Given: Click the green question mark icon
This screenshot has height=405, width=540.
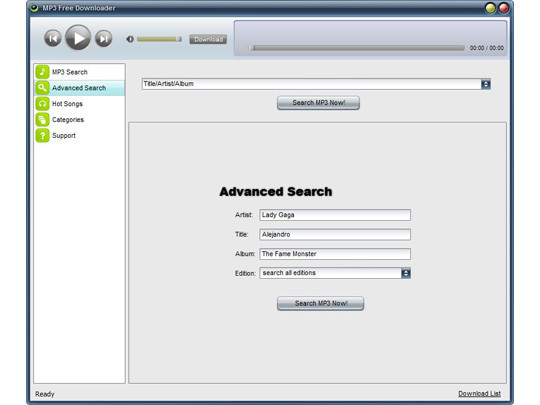Looking at the screenshot, I should (42, 135).
